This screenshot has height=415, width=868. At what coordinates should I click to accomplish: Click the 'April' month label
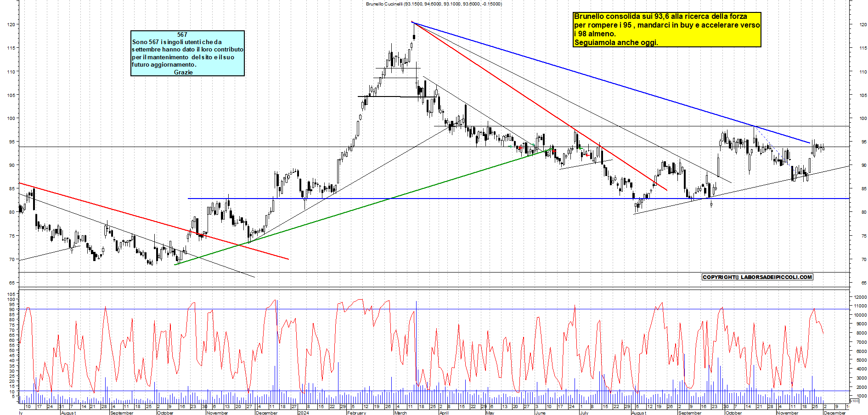click(444, 413)
